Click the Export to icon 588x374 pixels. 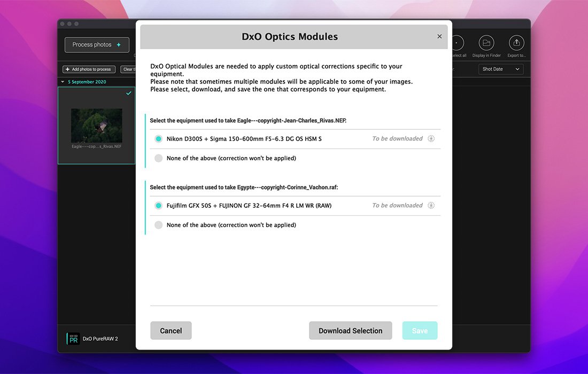516,43
